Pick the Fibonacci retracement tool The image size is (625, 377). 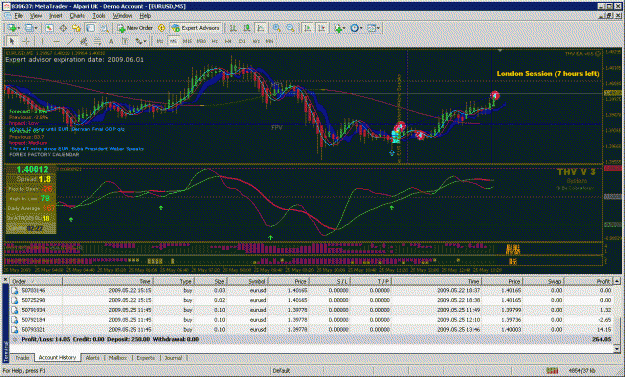point(98,41)
